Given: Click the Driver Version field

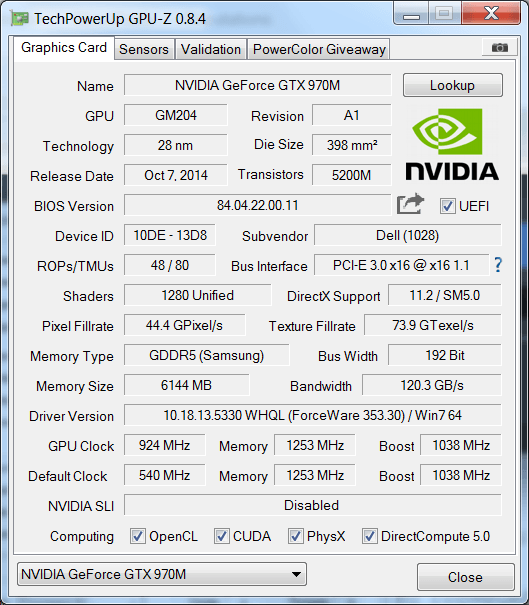Looking at the screenshot, I should click(x=313, y=415).
